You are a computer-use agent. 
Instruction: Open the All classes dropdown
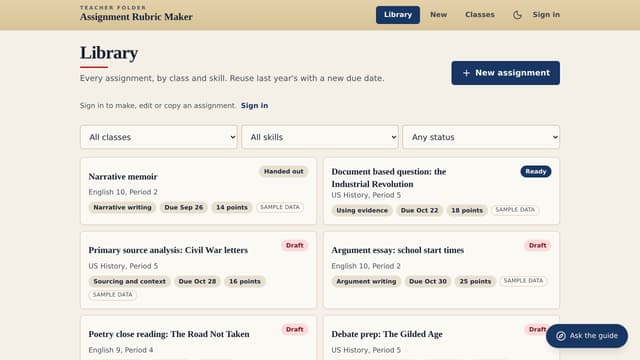point(159,137)
